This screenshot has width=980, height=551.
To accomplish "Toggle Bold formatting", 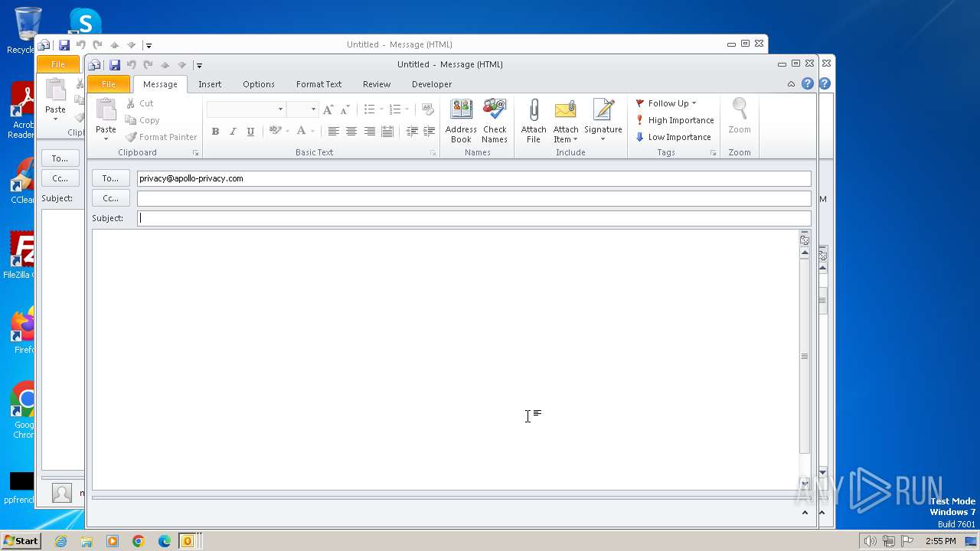I will coord(215,131).
